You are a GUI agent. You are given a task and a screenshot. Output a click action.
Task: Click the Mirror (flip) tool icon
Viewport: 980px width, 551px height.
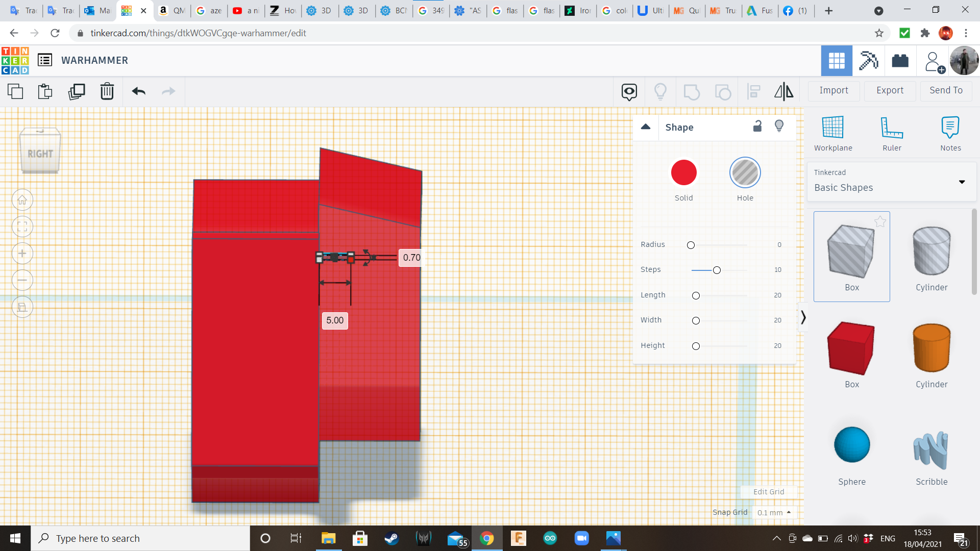783,91
